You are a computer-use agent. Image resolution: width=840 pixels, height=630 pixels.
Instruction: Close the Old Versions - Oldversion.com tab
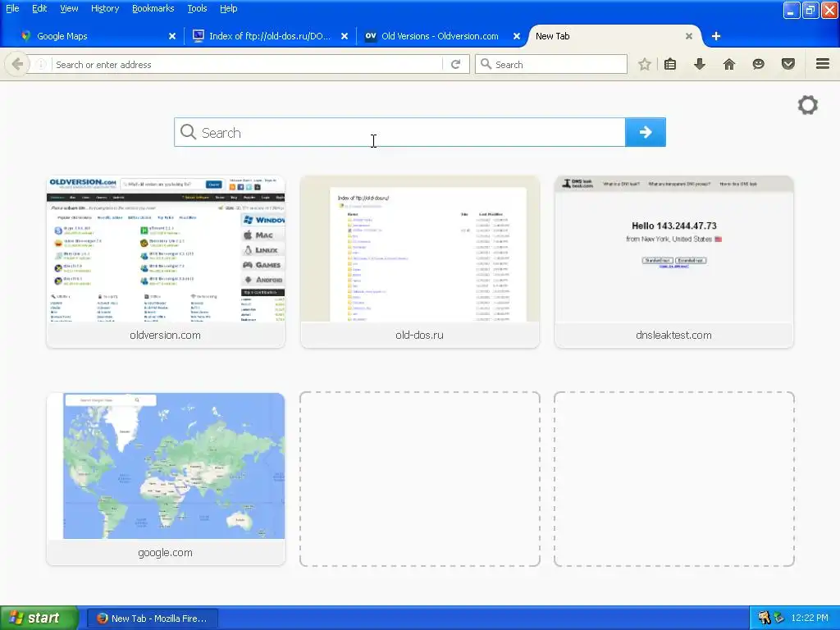(517, 36)
